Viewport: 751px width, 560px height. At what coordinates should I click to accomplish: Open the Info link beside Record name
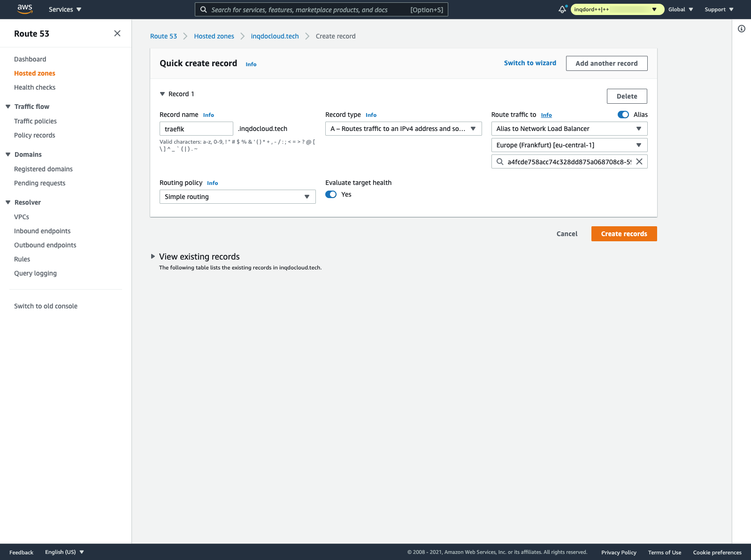(x=208, y=115)
